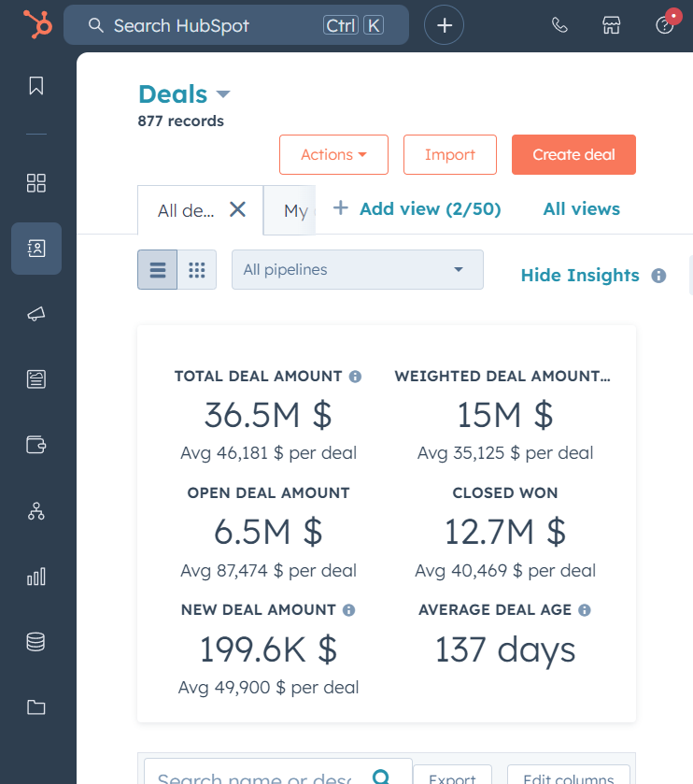Open the Marketplace storefront icon
Screen dimensions: 693x784
tap(612, 25)
